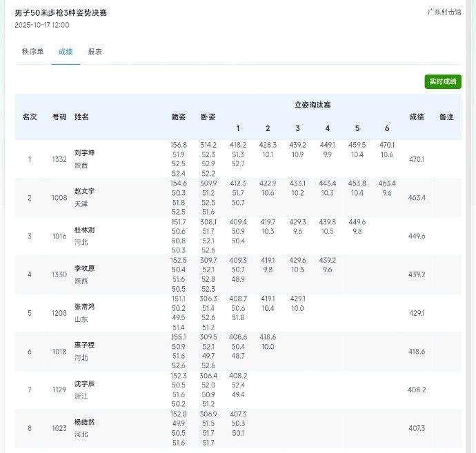Switch to the 秩序单 tab

point(32,52)
